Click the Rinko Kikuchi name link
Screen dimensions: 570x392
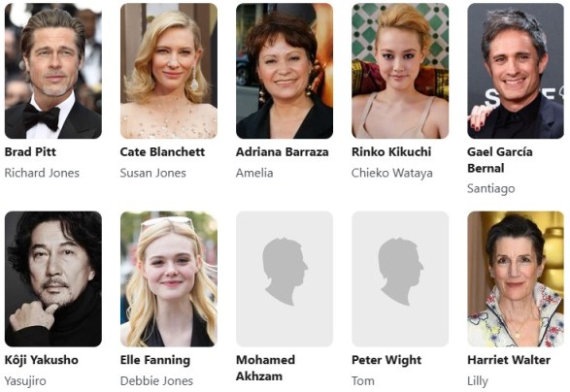391,152
